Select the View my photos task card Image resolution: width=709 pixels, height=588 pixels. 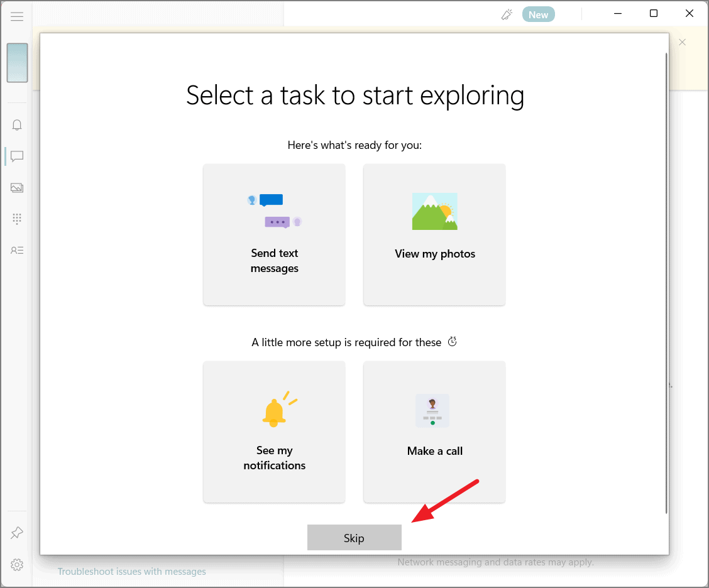434,235
